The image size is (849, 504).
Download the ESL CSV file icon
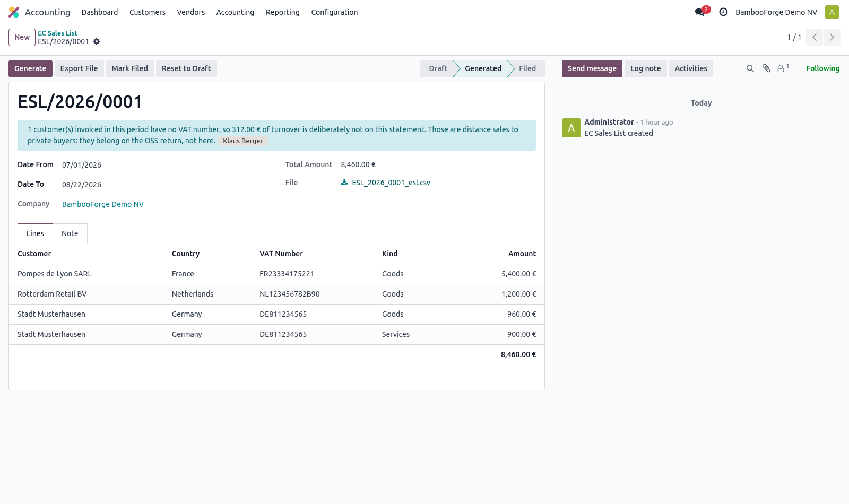tap(344, 183)
